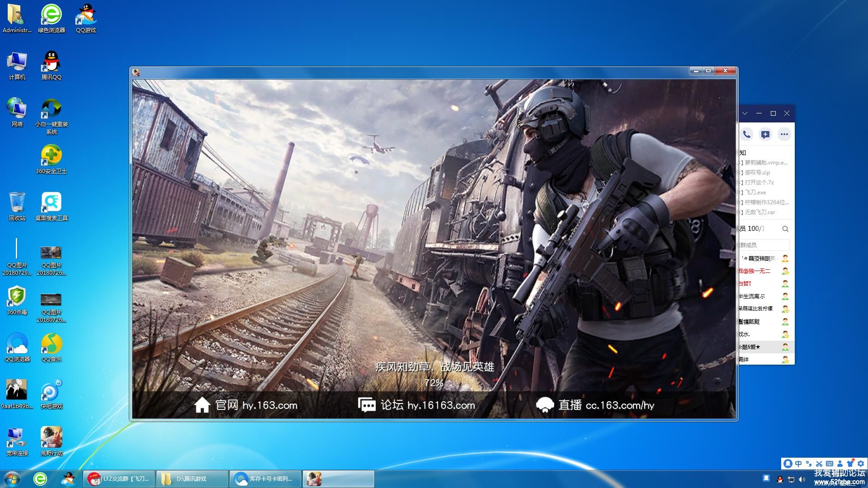Toggle the 中 Chinese input mode on IME bar
The image size is (868, 488).
[798, 464]
